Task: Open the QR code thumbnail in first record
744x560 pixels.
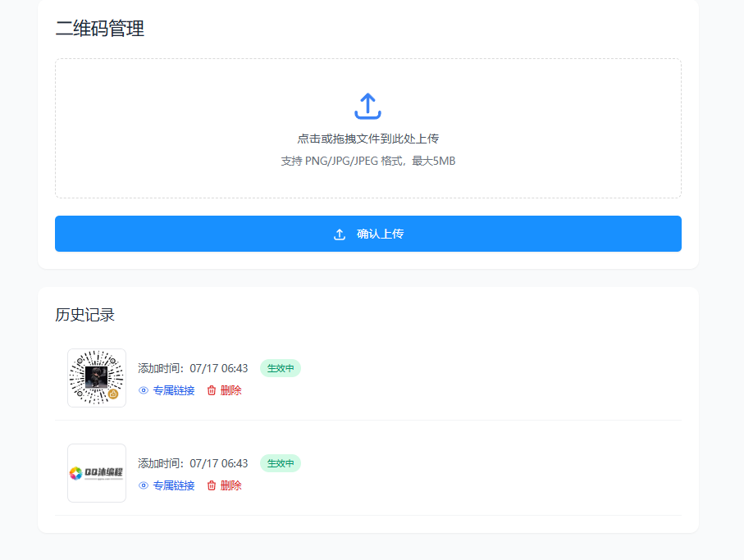Action: [x=97, y=378]
